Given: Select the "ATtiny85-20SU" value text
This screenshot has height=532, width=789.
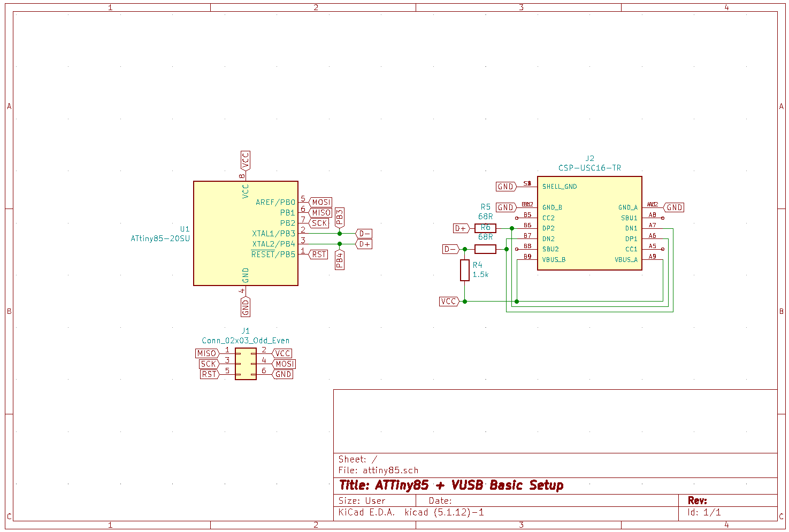Looking at the screenshot, I should 160,238.
